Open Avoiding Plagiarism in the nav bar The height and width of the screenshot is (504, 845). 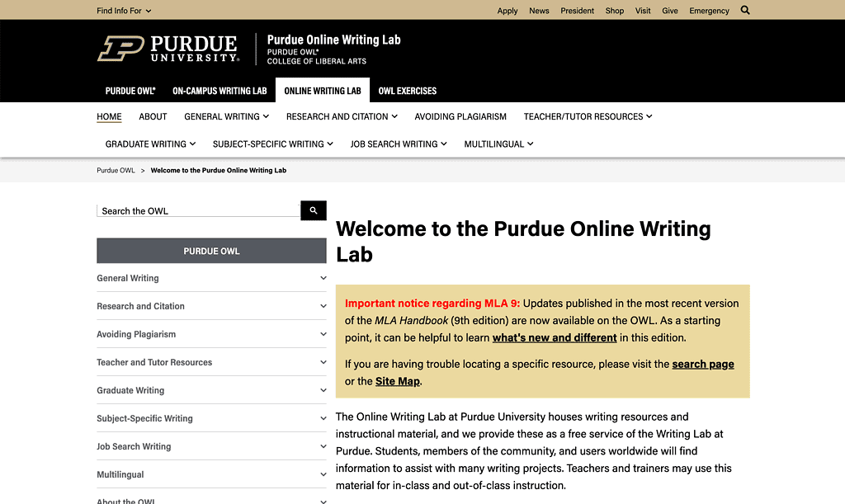coord(460,116)
